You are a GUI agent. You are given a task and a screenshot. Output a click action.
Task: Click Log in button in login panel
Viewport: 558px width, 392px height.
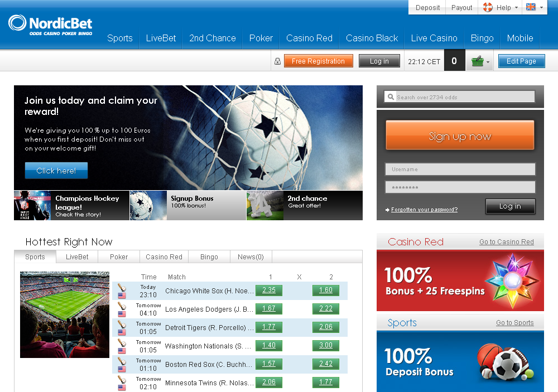coord(511,206)
